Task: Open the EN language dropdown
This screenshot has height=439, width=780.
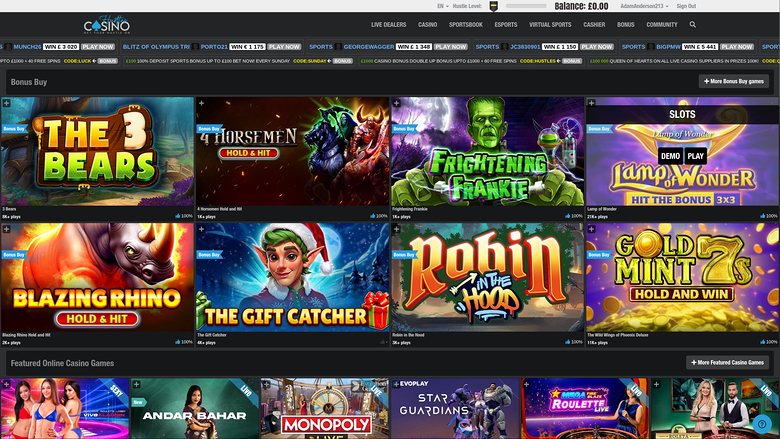Action: tap(442, 6)
